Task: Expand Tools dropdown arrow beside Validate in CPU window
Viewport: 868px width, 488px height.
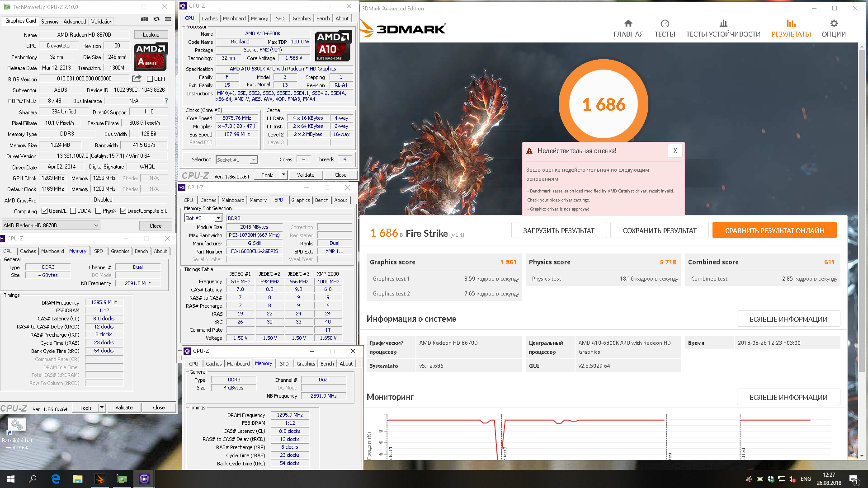Action: point(284,175)
